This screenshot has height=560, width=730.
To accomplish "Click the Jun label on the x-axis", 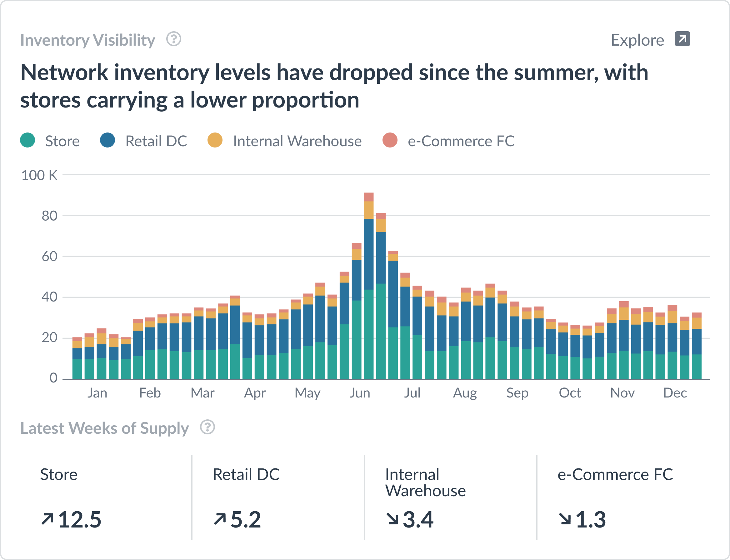I will 360,393.
